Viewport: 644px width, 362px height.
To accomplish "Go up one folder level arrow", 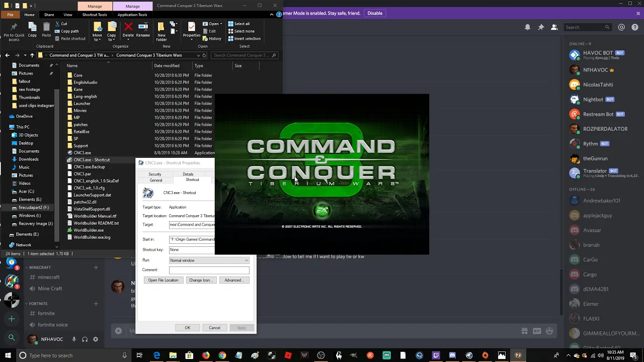I will [32, 55].
